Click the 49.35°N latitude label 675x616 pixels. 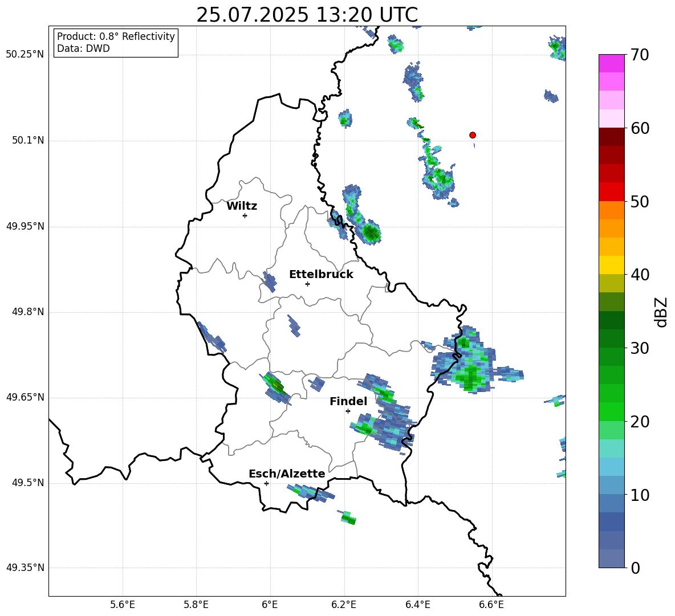pyautogui.click(x=25, y=568)
